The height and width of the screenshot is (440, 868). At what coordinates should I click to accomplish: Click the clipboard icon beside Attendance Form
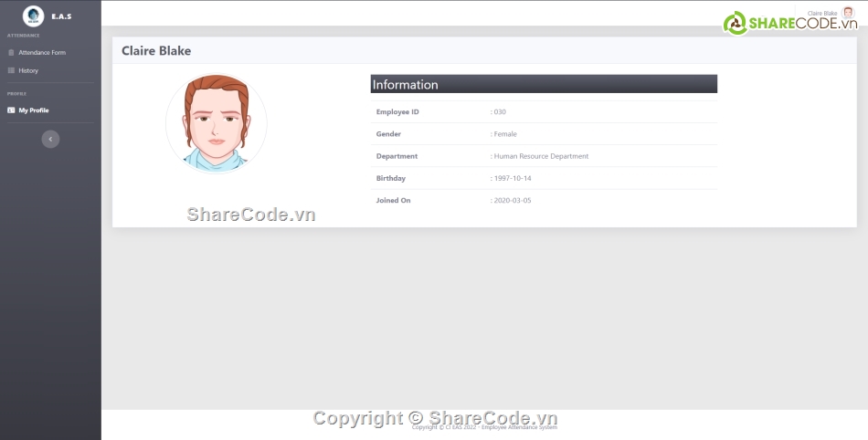coord(11,53)
